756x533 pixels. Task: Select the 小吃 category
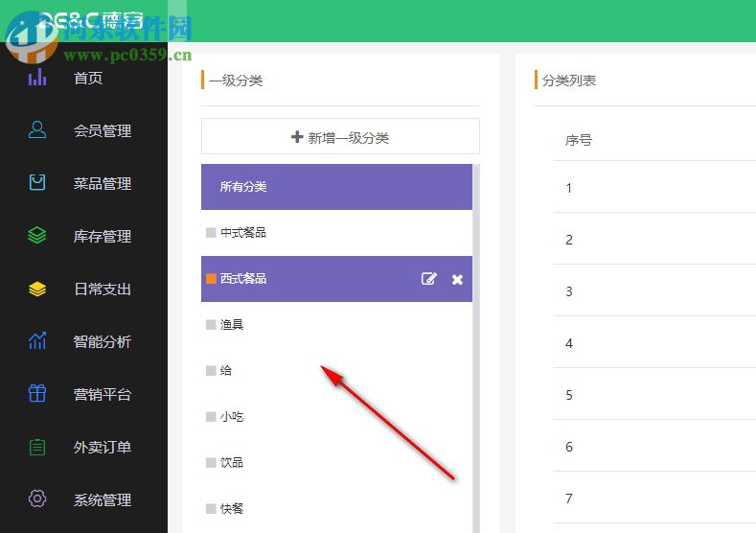click(336, 417)
